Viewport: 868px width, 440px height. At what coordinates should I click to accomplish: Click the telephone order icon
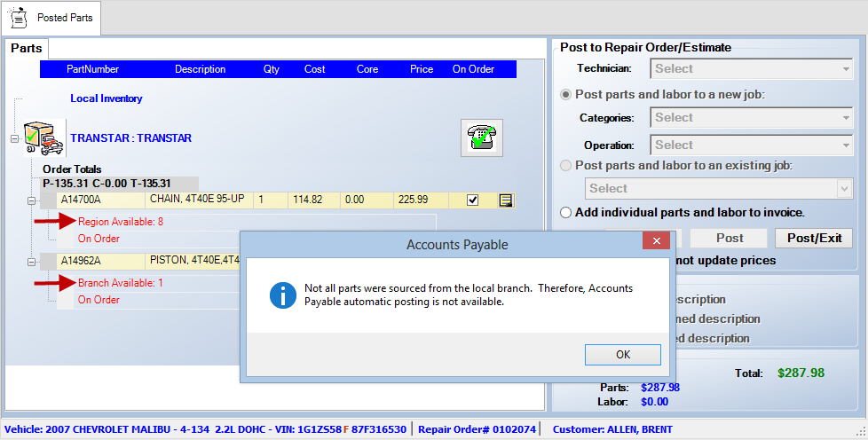pyautogui.click(x=481, y=137)
